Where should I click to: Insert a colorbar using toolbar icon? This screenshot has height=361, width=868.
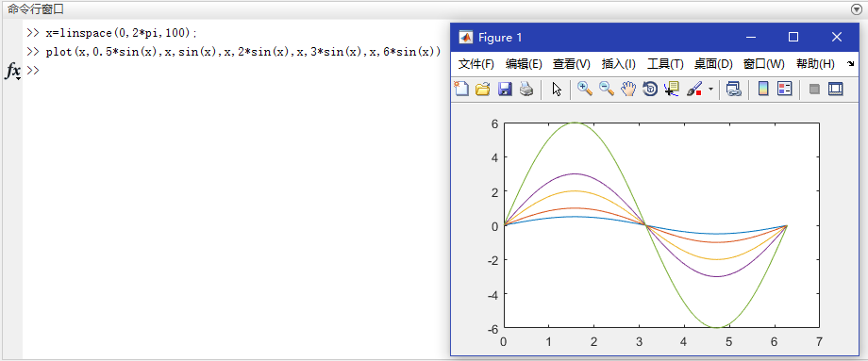[x=763, y=89]
